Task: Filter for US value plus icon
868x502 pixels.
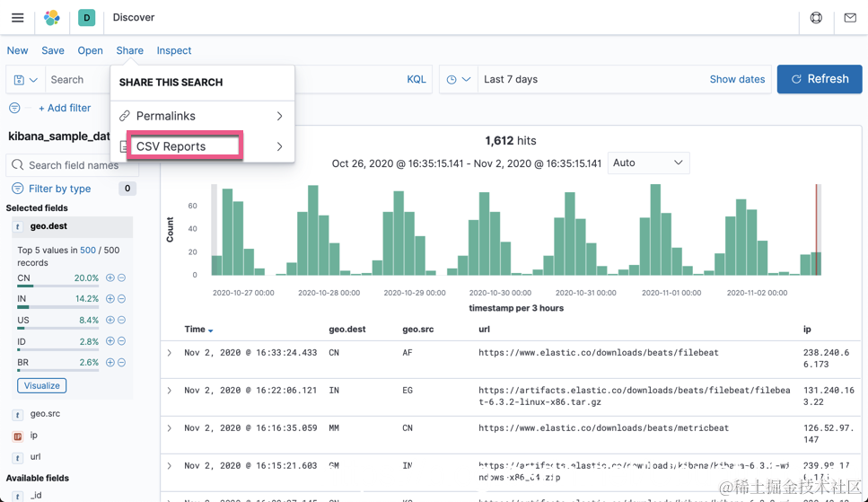Action: pos(110,320)
